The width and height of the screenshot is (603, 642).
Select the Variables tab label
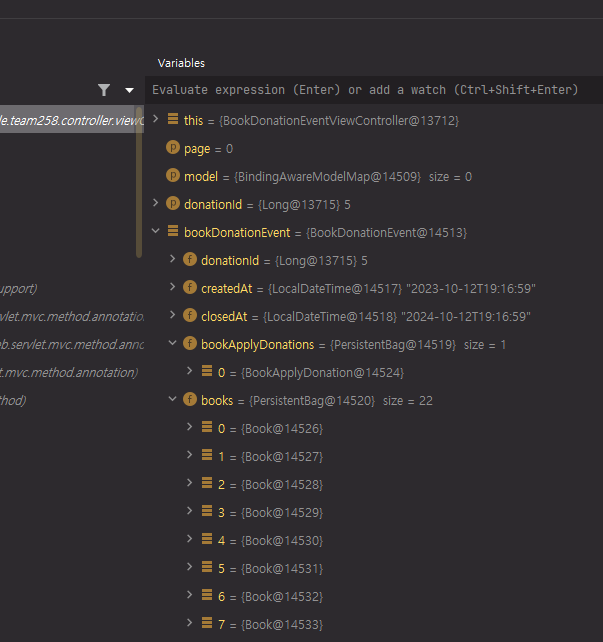(x=181, y=63)
